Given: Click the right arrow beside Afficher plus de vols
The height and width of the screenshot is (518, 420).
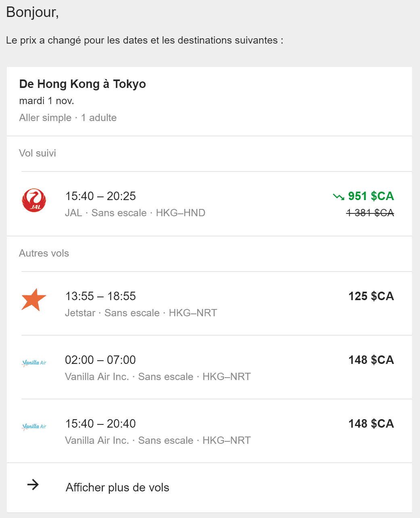Looking at the screenshot, I should [x=33, y=485].
